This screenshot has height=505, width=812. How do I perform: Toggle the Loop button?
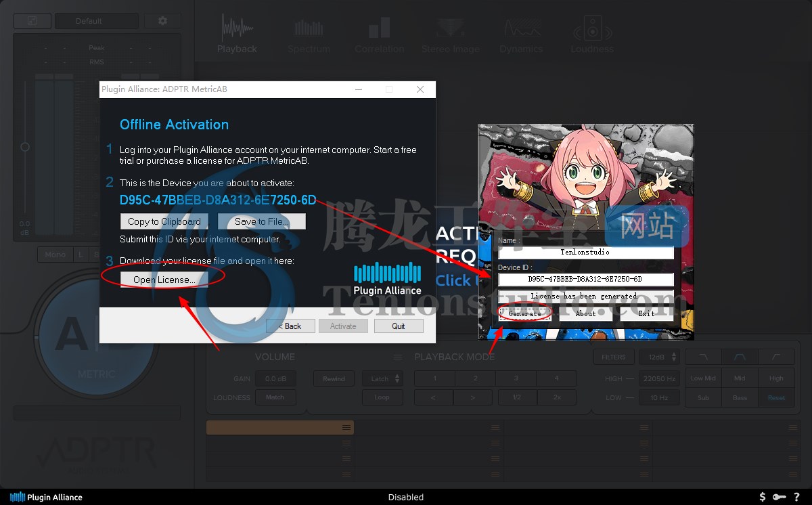382,397
